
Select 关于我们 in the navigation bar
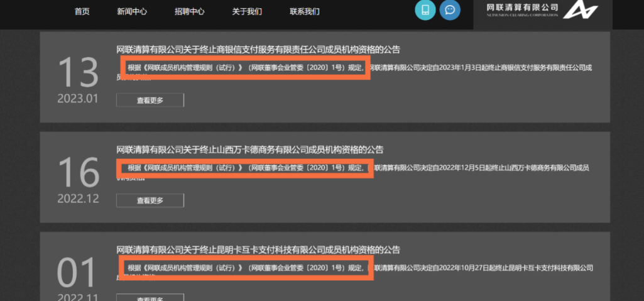point(247,11)
